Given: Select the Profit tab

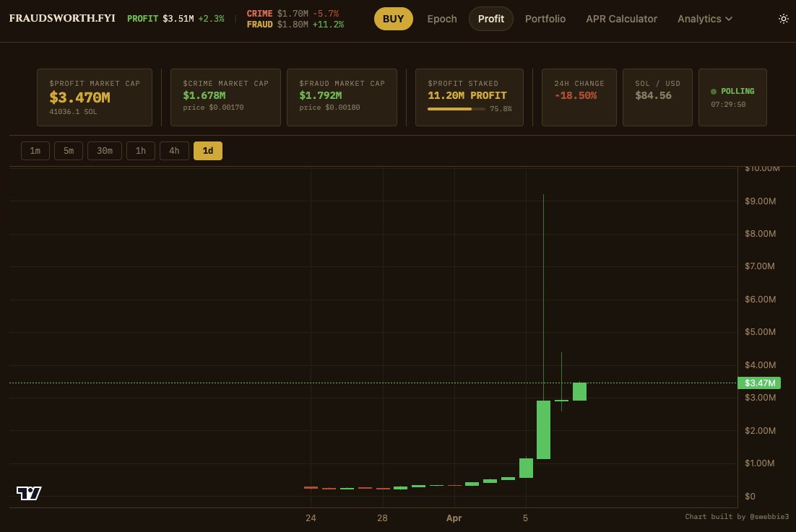Looking at the screenshot, I should 491,19.
